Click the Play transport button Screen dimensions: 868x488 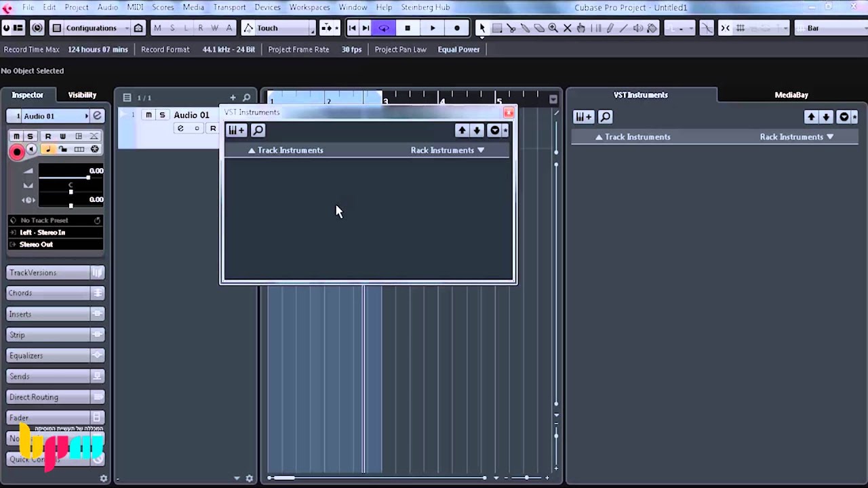(x=433, y=28)
